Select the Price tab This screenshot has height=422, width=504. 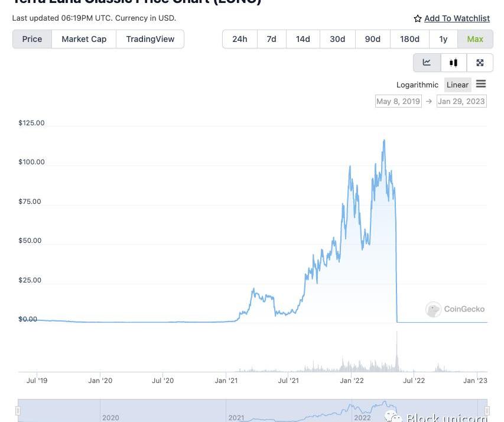32,39
